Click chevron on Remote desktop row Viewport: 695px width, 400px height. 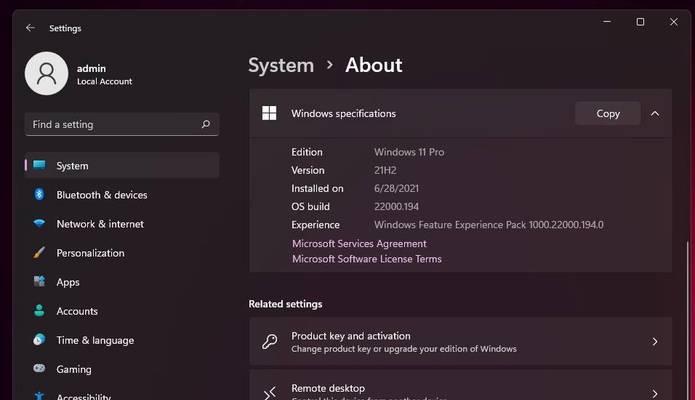coord(655,393)
